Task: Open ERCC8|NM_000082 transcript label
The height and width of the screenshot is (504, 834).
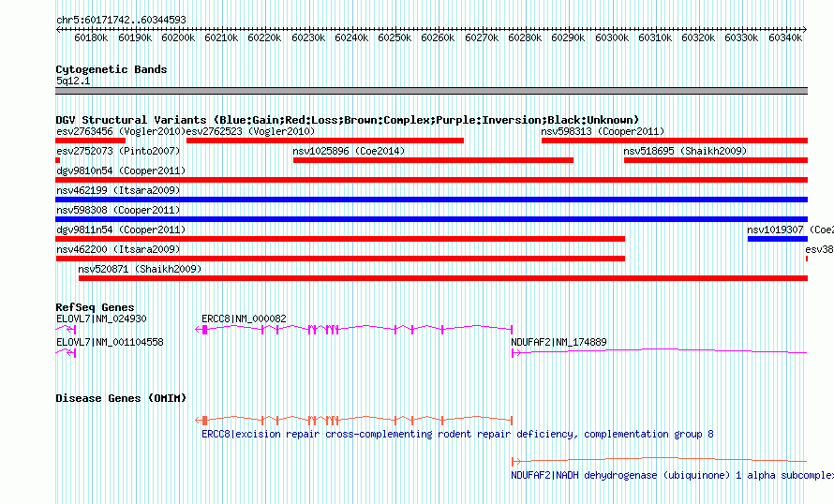Action: point(245,319)
